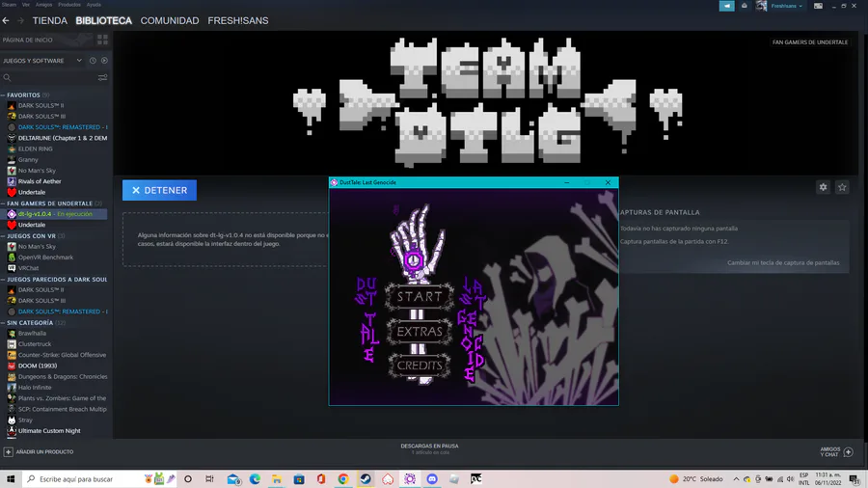Switch library to collections grid view
The image size is (868, 488).
(102, 40)
